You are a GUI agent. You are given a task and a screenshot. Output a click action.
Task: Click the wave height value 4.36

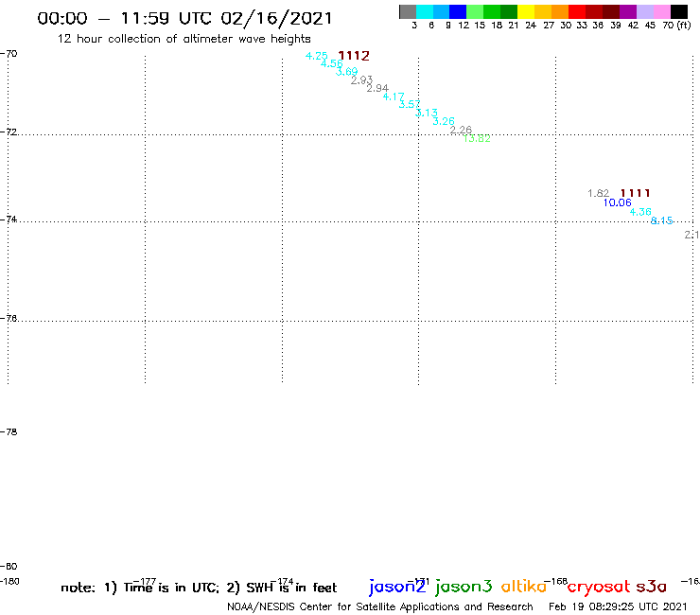point(640,212)
